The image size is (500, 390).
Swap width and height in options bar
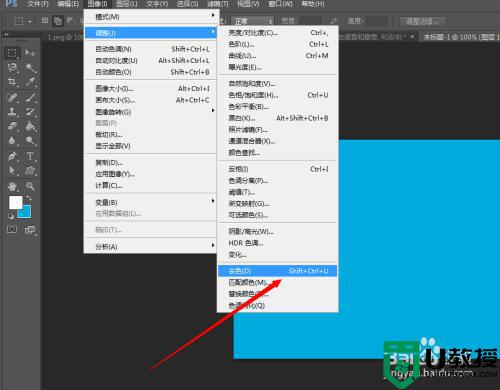pyautogui.click(x=334, y=21)
